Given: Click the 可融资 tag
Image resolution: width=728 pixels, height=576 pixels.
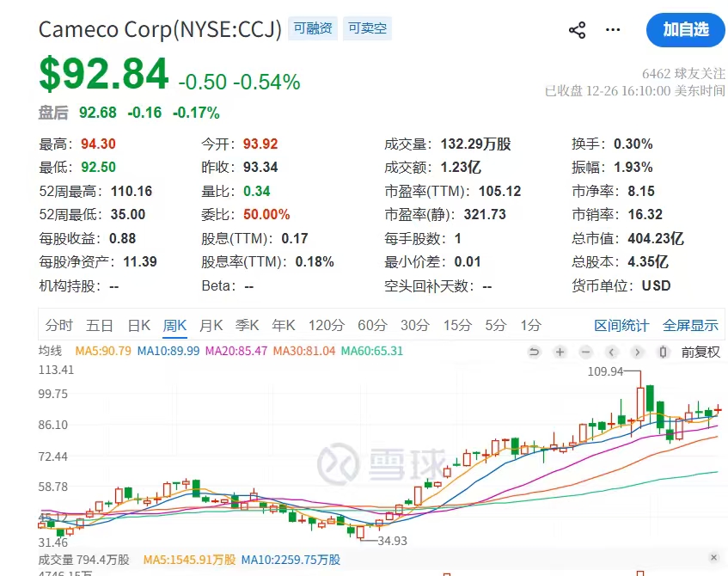Looking at the screenshot, I should point(313,28).
